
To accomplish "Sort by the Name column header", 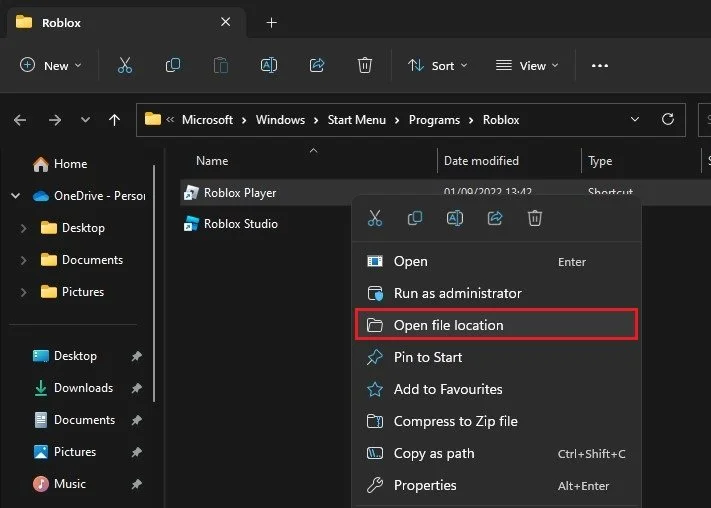I will click(x=212, y=161).
